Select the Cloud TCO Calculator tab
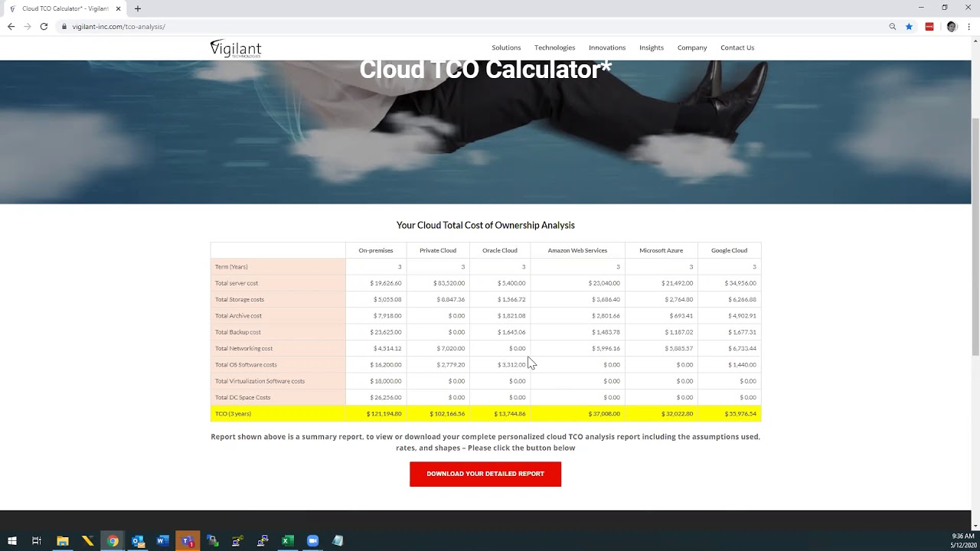The height and width of the screenshot is (551, 980). click(65, 8)
